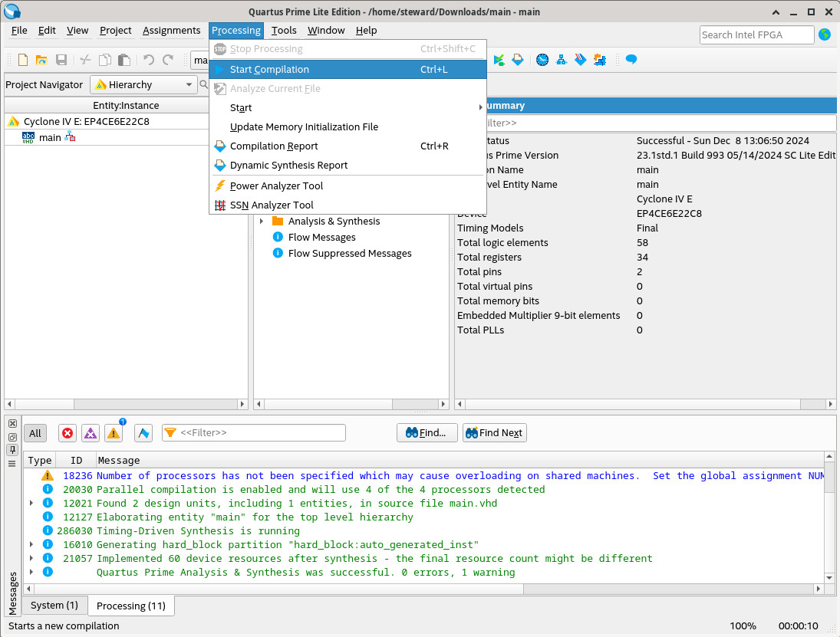The height and width of the screenshot is (637, 840).
Task: Click the warning message 18236 row
Action: [x=423, y=475]
